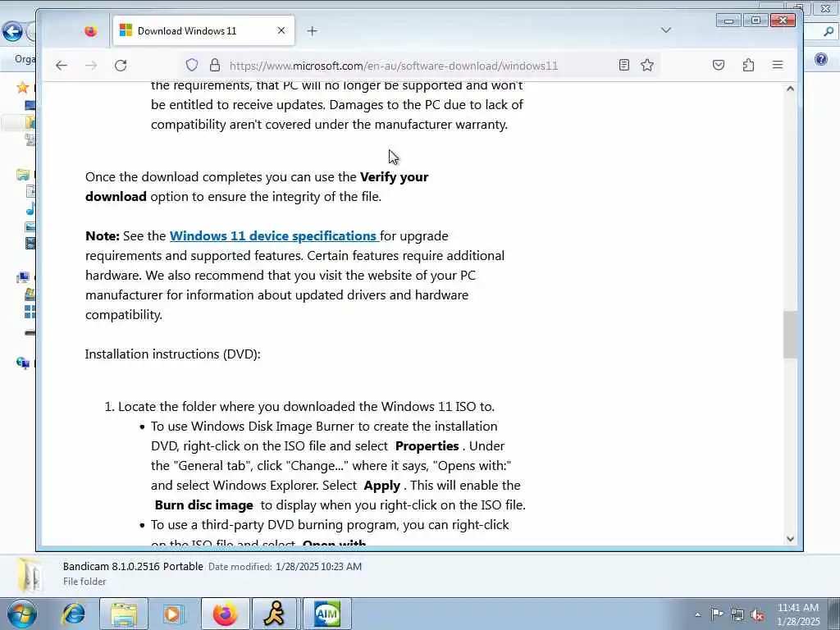
Task: Click Explorer search magnifier icon
Action: [x=829, y=32]
